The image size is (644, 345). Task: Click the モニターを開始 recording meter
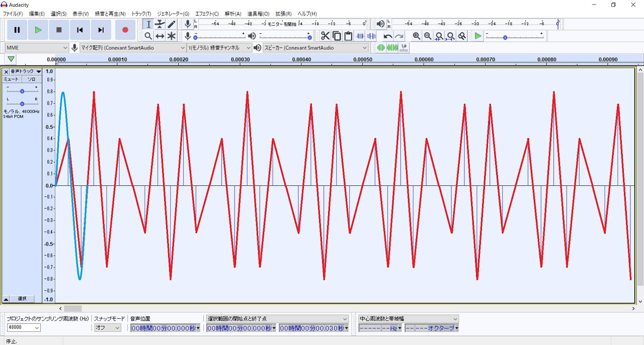(x=282, y=24)
